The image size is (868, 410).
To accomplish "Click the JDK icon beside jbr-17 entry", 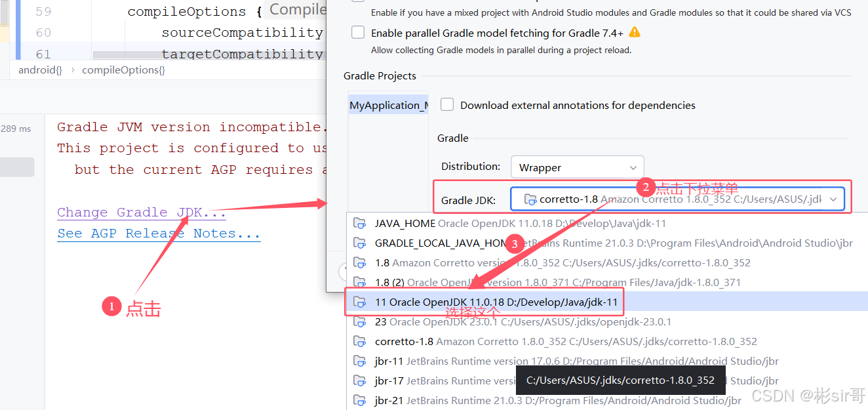I will (359, 380).
